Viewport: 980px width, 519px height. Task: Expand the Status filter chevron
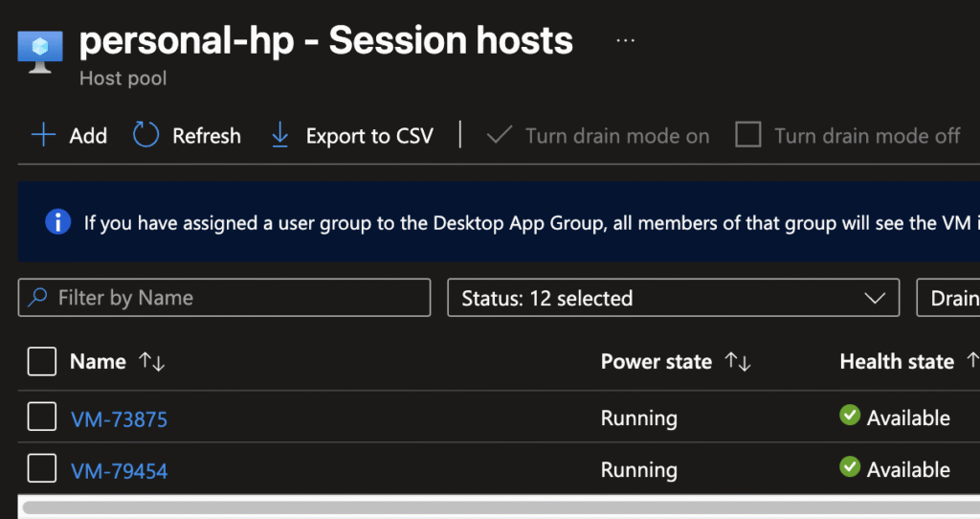[x=875, y=298]
